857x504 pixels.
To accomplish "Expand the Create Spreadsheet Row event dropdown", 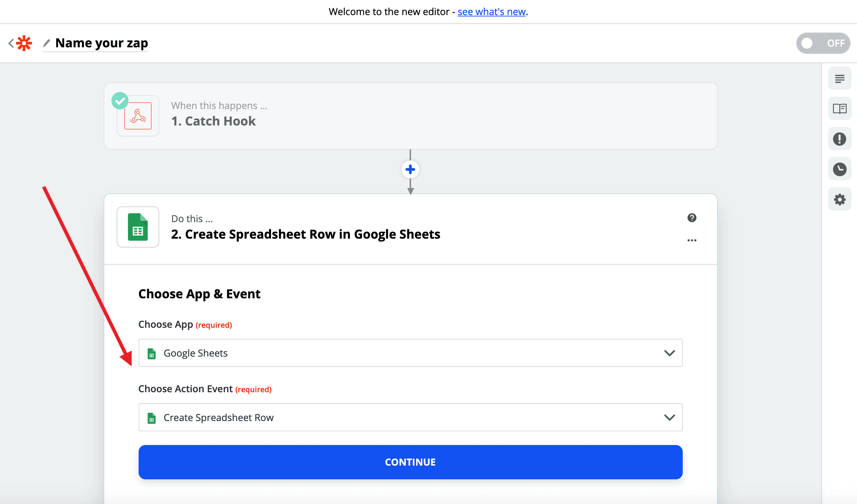I will [410, 417].
